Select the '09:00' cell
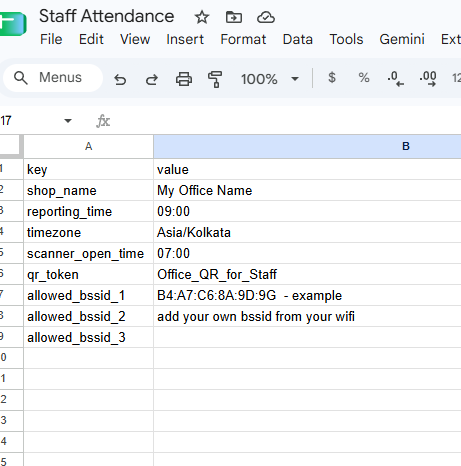Image resolution: width=461 pixels, height=466 pixels. (307, 211)
